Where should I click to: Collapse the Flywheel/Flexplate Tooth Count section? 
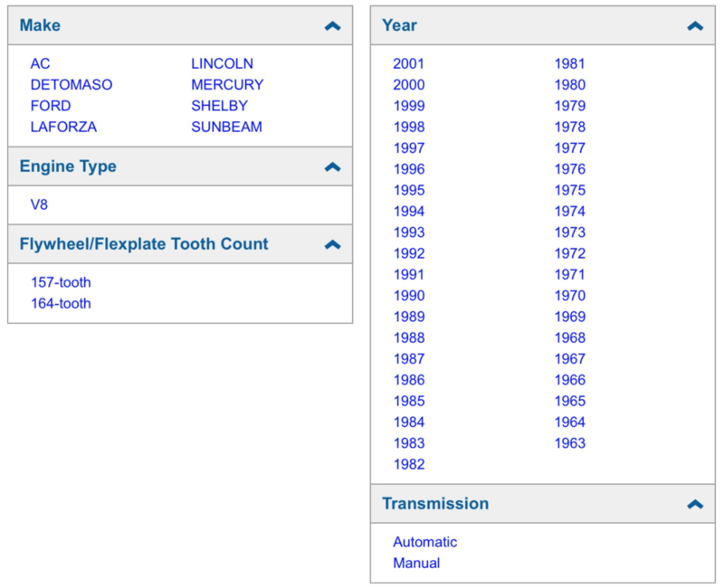pyautogui.click(x=332, y=244)
